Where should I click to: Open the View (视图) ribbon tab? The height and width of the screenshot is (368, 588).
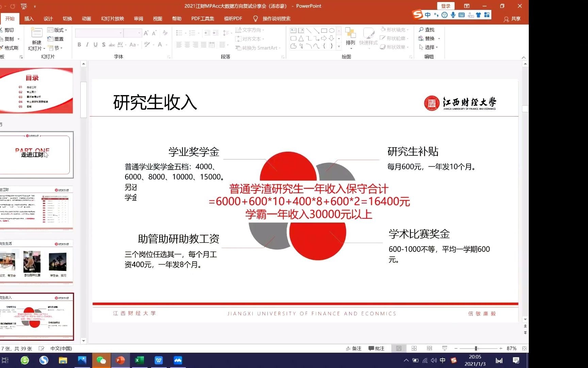(x=158, y=19)
